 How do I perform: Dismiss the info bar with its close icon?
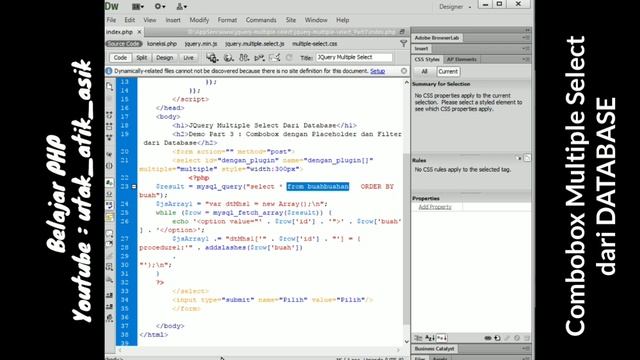coord(404,71)
